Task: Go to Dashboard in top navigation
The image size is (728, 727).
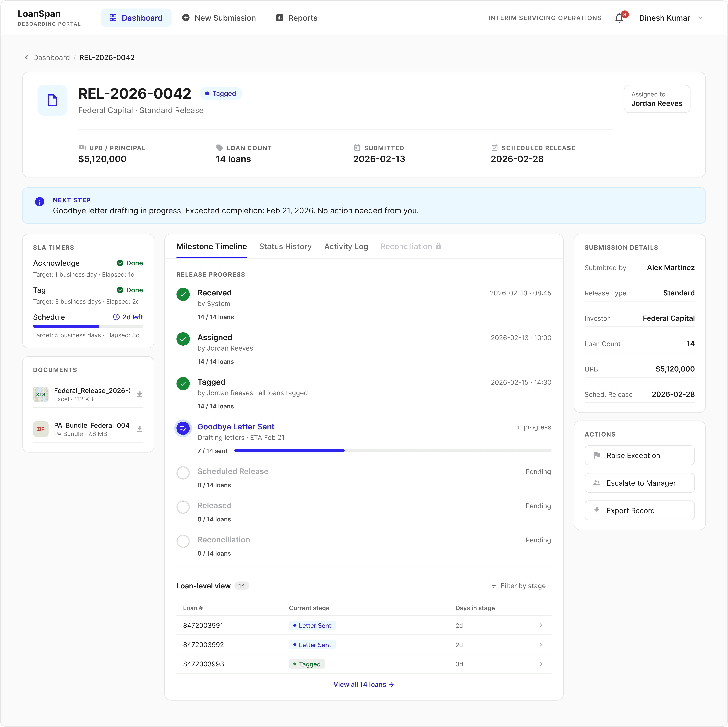Action: tap(136, 18)
